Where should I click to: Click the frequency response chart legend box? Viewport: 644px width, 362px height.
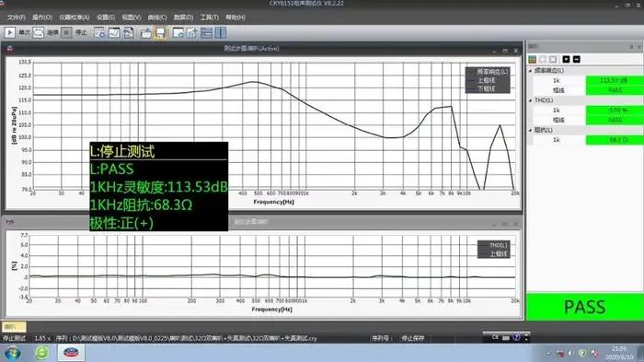488,80
